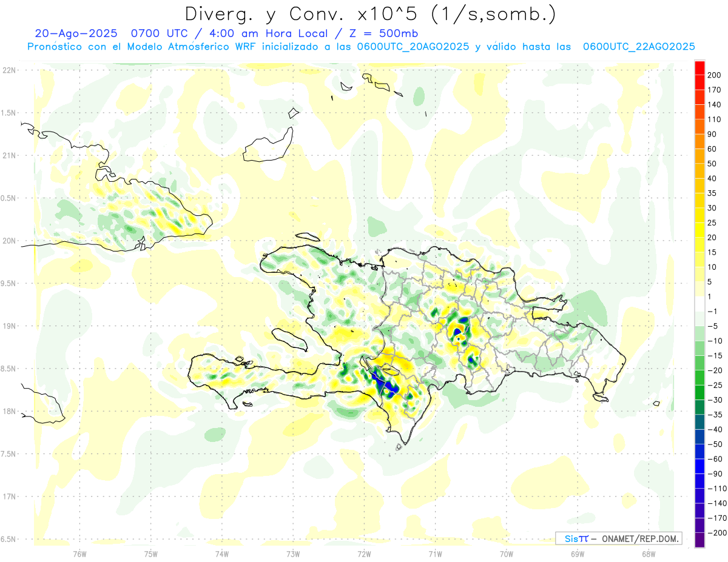728x562 pixels.
Task: Click the red swatch above the 200 label
Action: click(x=699, y=67)
